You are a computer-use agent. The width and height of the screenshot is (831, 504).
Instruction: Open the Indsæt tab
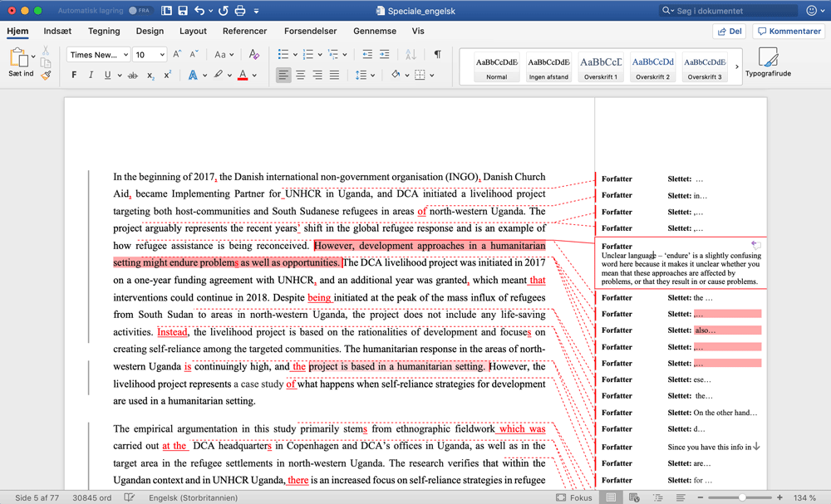click(57, 31)
